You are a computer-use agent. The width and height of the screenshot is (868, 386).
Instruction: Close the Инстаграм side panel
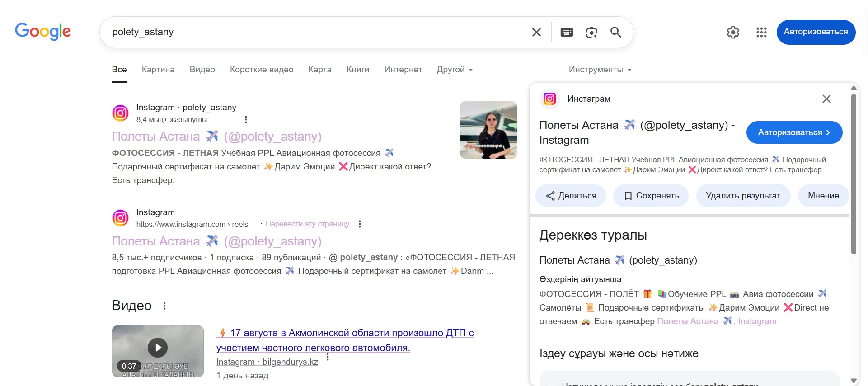[x=826, y=99]
